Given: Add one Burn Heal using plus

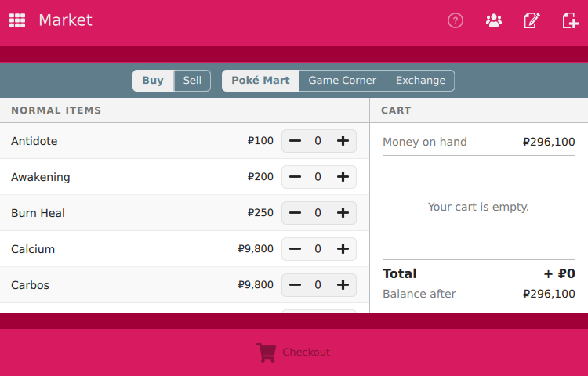Looking at the screenshot, I should tap(343, 213).
